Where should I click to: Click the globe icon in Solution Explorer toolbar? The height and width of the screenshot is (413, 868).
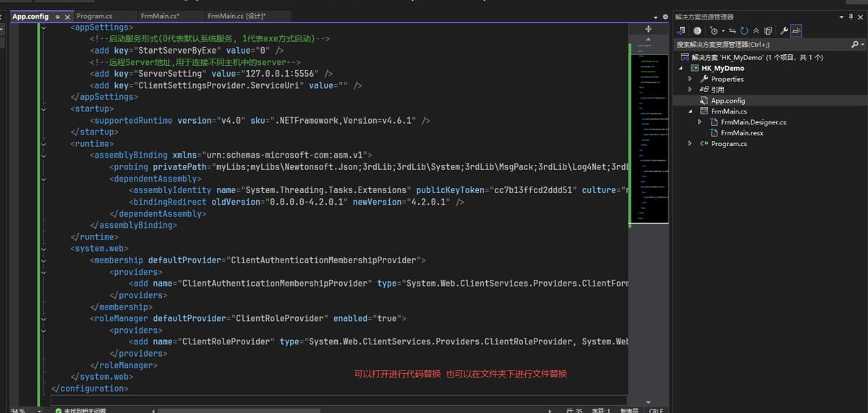click(697, 30)
